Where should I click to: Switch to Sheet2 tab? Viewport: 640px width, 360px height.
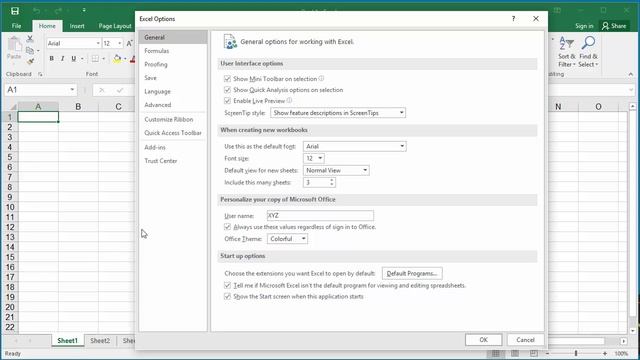coord(100,340)
